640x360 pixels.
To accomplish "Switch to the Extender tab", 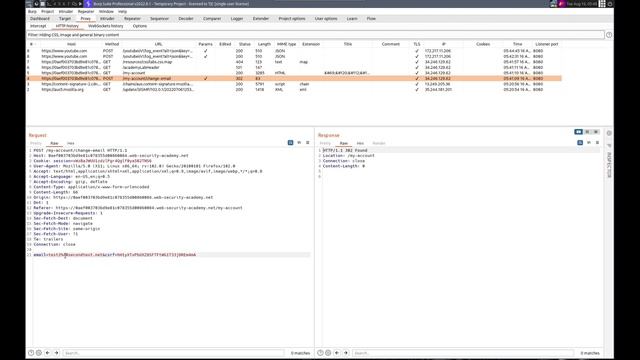I will click(261, 19).
